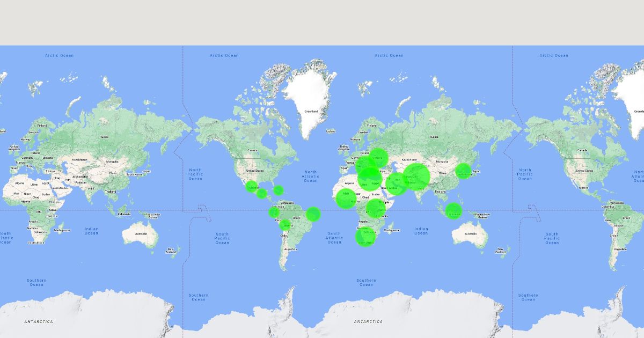Click the North Atlantic Ocean label
The height and width of the screenshot is (338, 644).
(310, 176)
